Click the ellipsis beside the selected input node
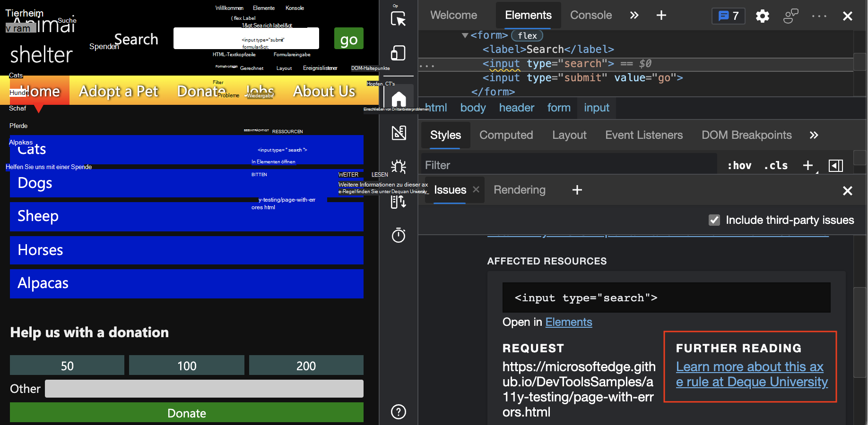 click(427, 66)
